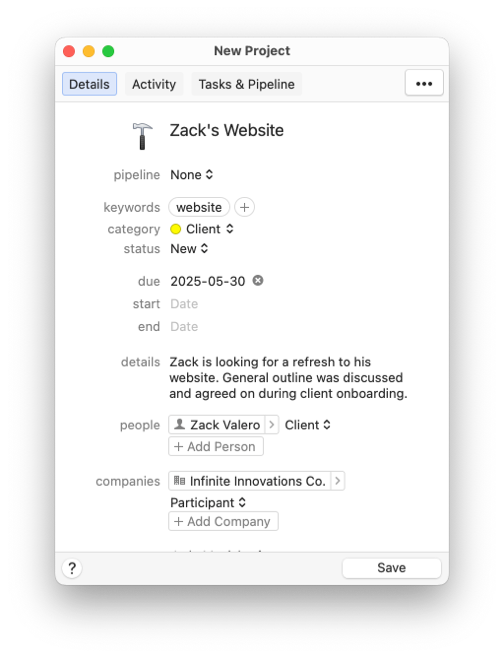Open Zack Valero's details via the chevron
This screenshot has height=658, width=504.
point(272,425)
